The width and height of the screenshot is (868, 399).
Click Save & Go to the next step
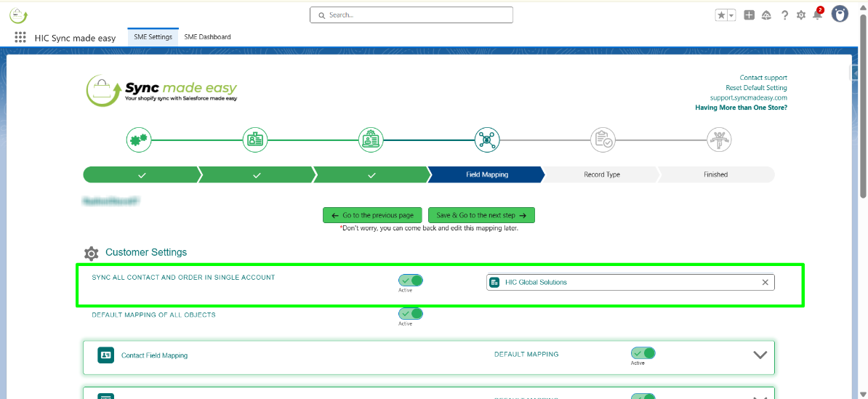point(481,215)
